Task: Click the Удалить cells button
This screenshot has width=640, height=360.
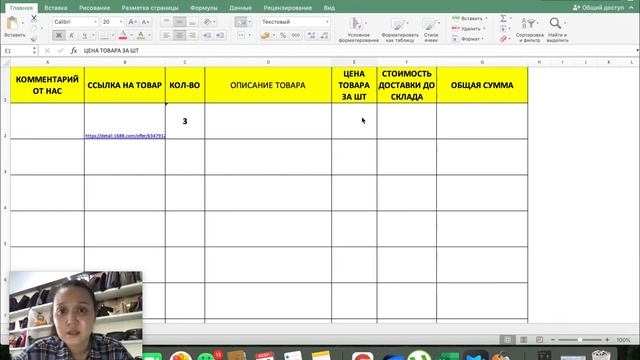Action: tap(468, 29)
